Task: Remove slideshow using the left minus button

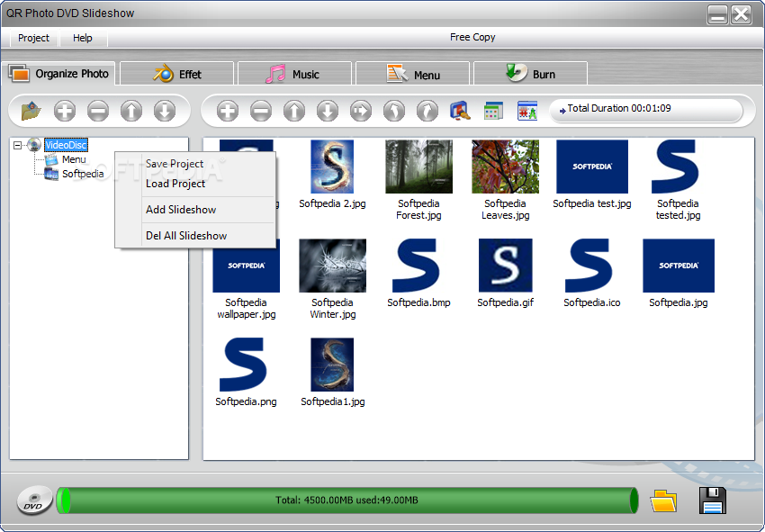Action: click(98, 111)
